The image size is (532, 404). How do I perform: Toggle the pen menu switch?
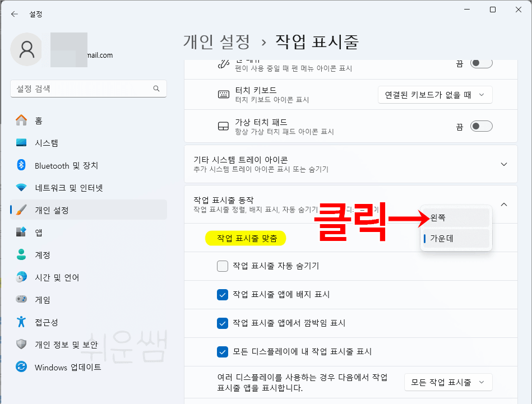[481, 63]
